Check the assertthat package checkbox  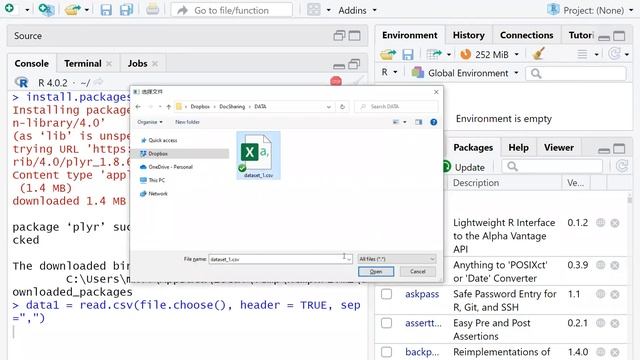point(387,323)
